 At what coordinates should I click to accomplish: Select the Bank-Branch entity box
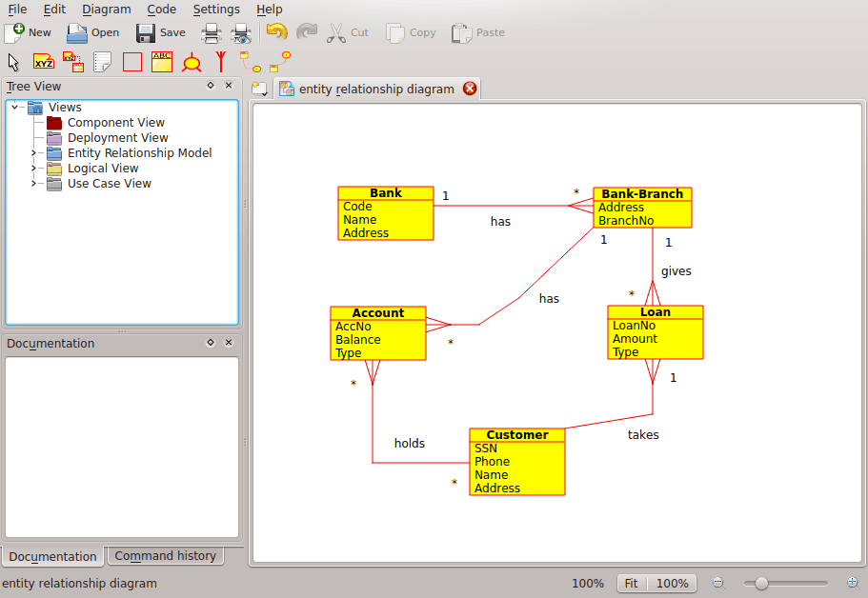click(642, 208)
